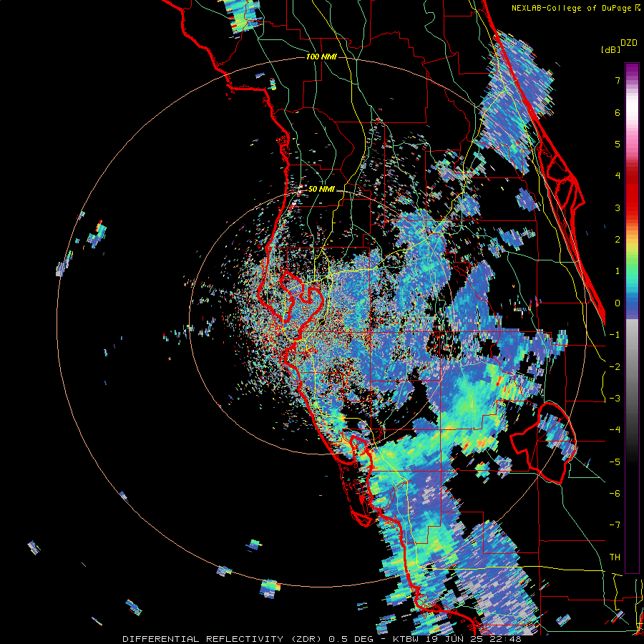Click the TH threshold label on scale

615,557
